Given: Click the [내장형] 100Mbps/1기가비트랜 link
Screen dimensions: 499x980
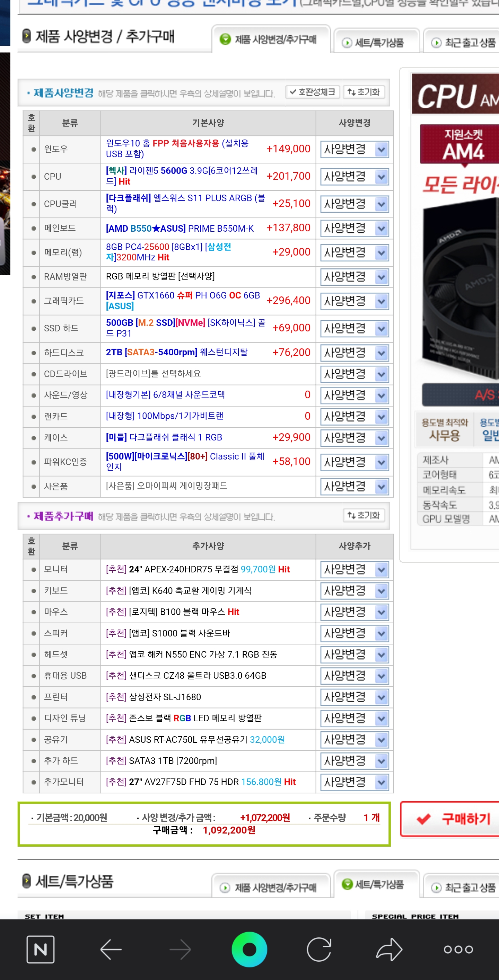Looking at the screenshot, I should coord(165,416).
